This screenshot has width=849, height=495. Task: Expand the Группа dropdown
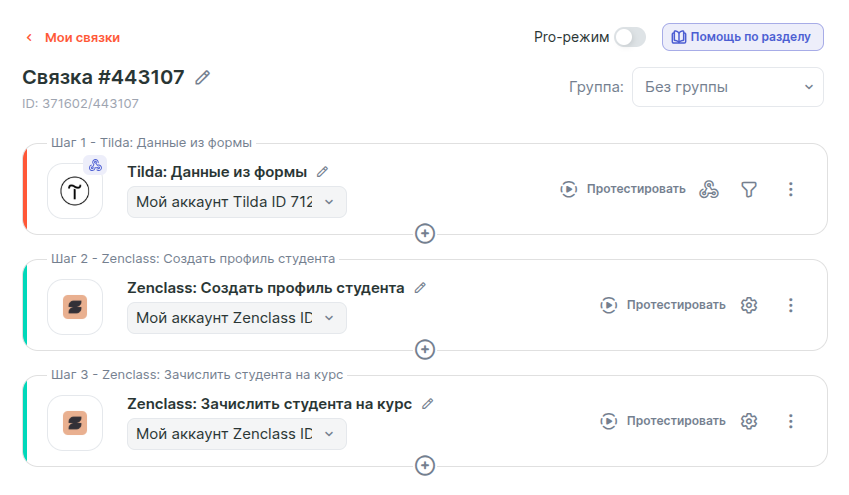(x=728, y=87)
